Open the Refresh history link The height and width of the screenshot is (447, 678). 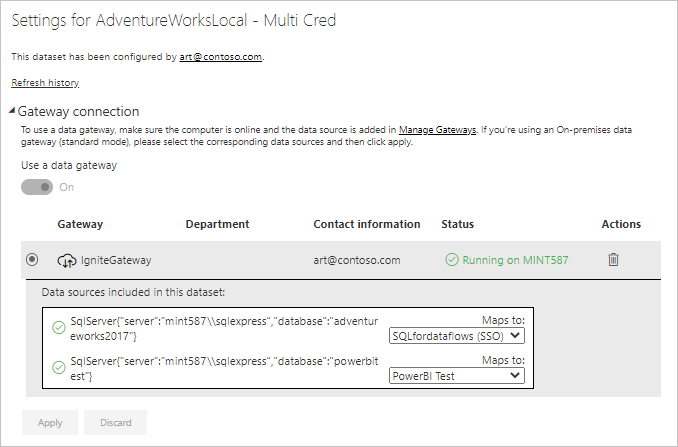(45, 83)
